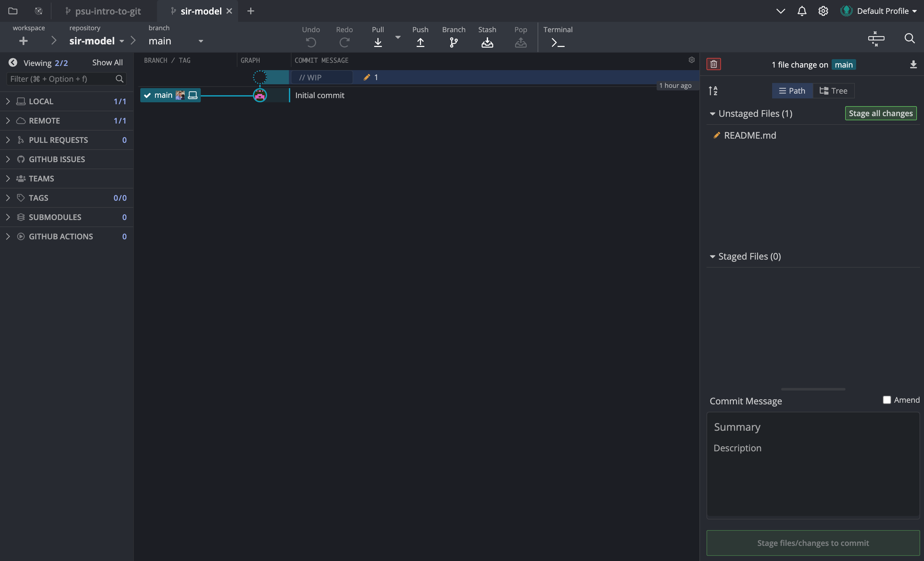This screenshot has width=924, height=561.
Task: Click the alphabetical sort files icon
Action: click(713, 91)
